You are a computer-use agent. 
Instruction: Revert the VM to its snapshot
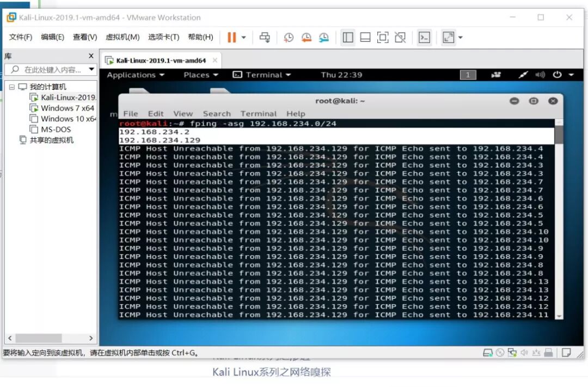306,37
